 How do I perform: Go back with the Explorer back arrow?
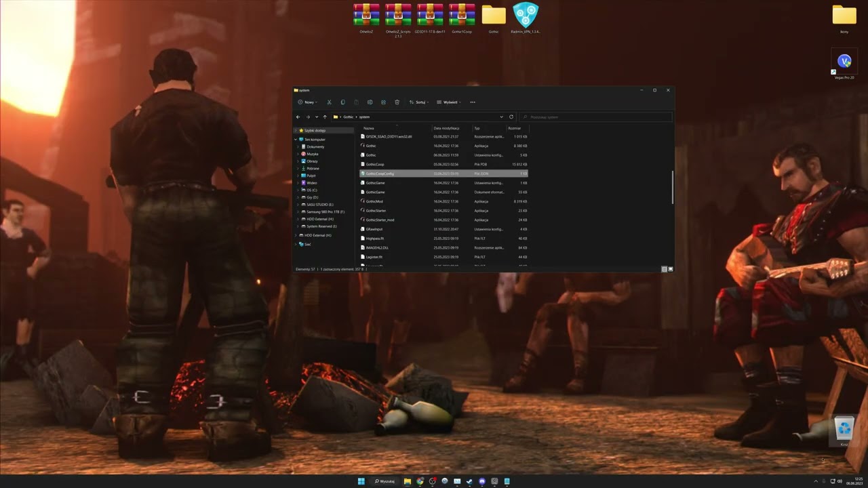click(298, 117)
